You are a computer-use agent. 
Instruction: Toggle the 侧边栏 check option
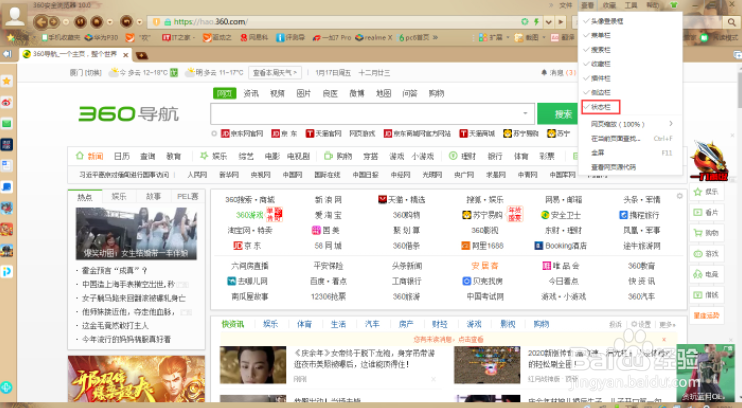tap(630, 92)
